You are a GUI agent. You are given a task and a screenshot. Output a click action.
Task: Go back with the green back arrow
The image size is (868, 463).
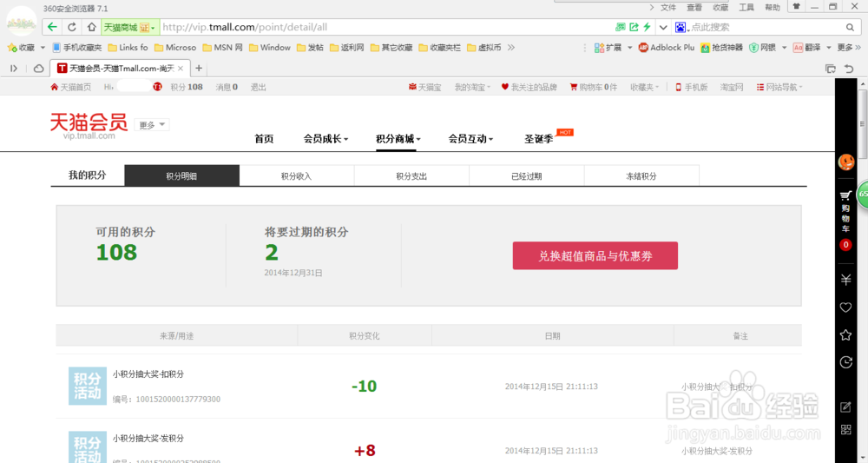pyautogui.click(x=52, y=27)
